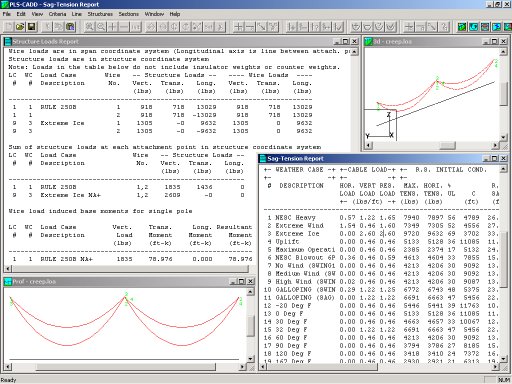
Task: Click the Open file folder icon
Action: click(x=20, y=27)
